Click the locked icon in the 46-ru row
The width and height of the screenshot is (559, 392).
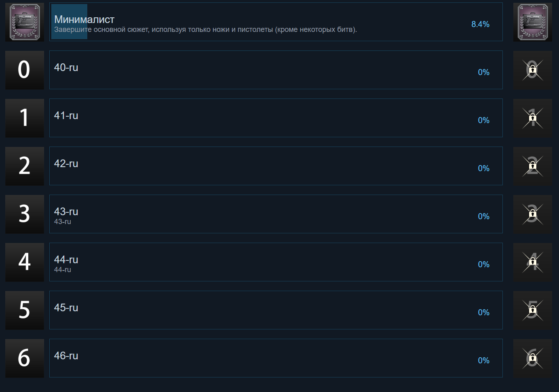click(533, 358)
